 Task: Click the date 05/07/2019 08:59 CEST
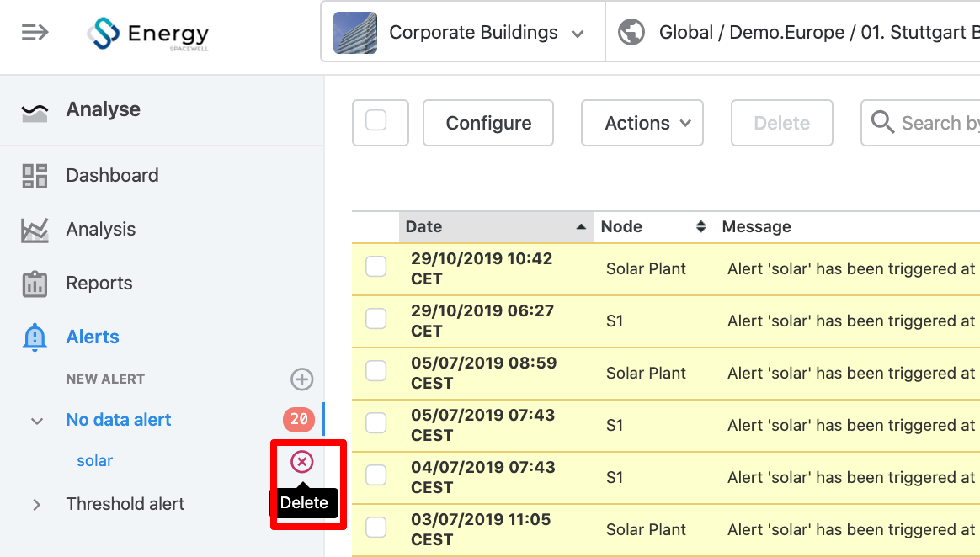484,373
